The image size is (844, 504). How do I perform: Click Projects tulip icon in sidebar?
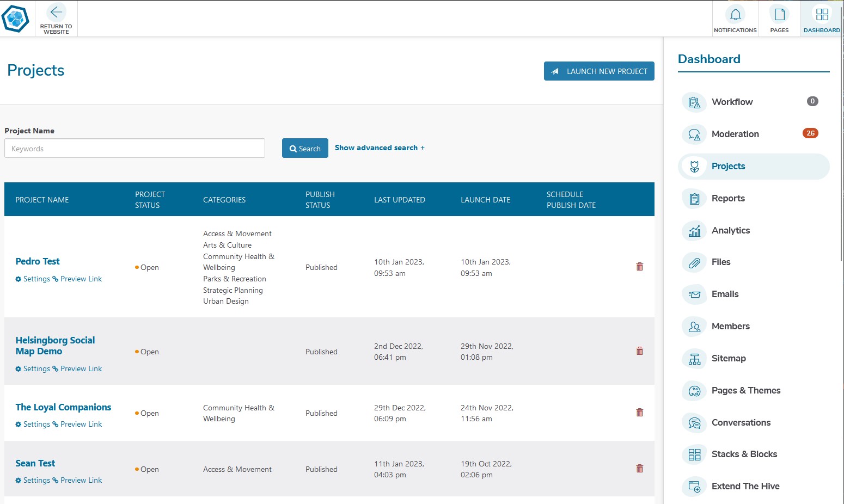tap(694, 167)
